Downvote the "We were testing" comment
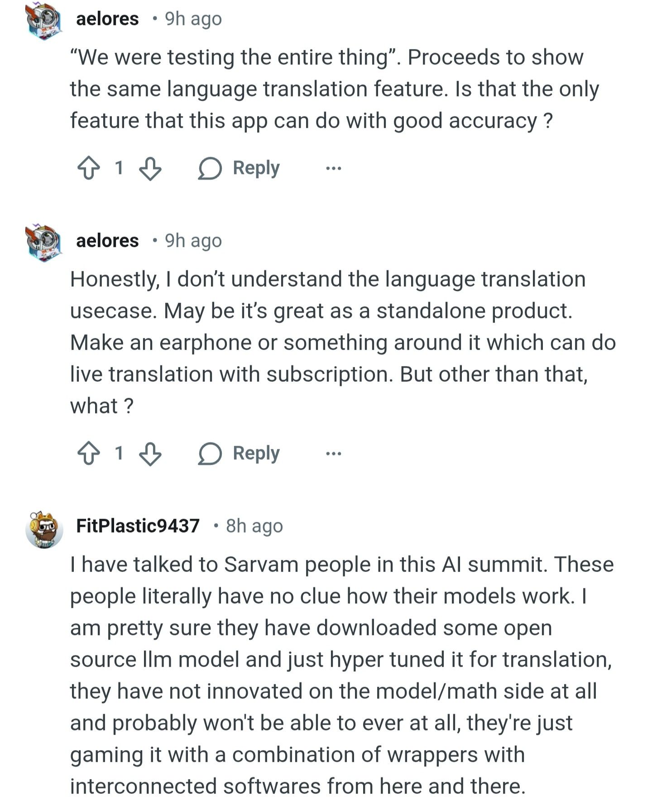The width and height of the screenshot is (652, 812). coord(150,168)
